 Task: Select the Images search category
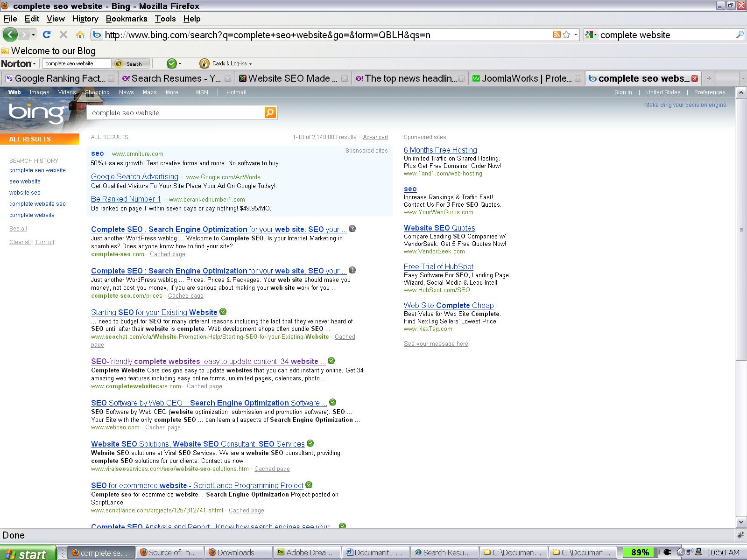tap(39, 92)
